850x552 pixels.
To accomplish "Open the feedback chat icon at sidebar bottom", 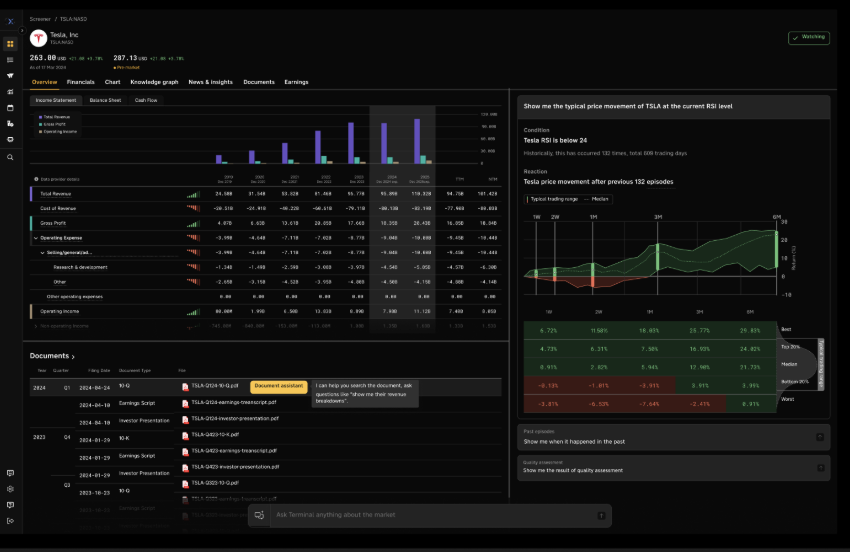I will coord(10,473).
